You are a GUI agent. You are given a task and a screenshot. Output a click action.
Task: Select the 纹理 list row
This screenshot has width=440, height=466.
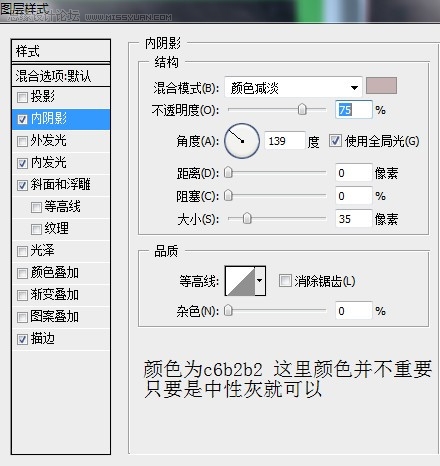pyautogui.click(x=61, y=229)
